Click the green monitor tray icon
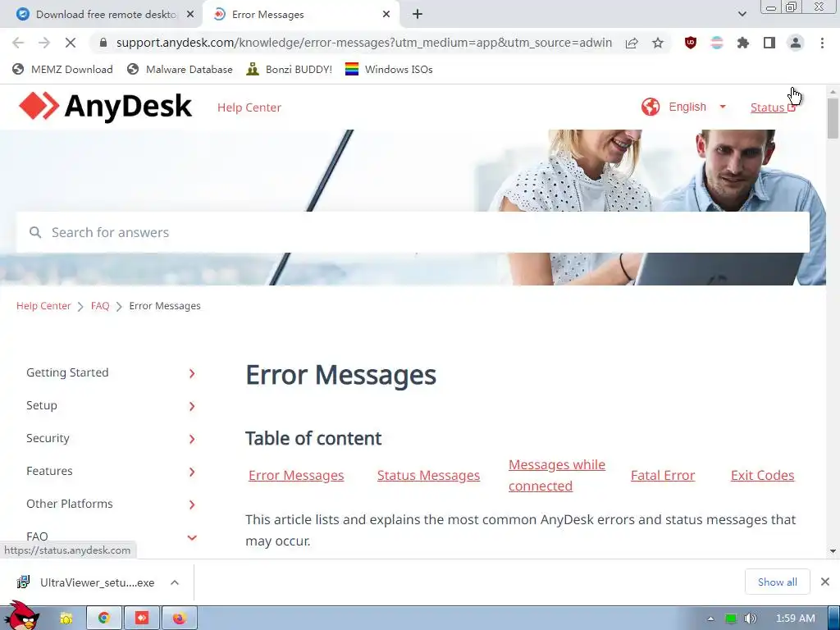Image resolution: width=840 pixels, height=630 pixels. tap(730, 619)
